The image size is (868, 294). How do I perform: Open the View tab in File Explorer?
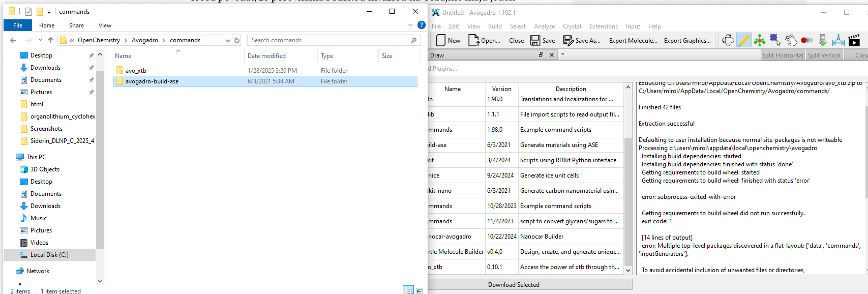coord(105,25)
